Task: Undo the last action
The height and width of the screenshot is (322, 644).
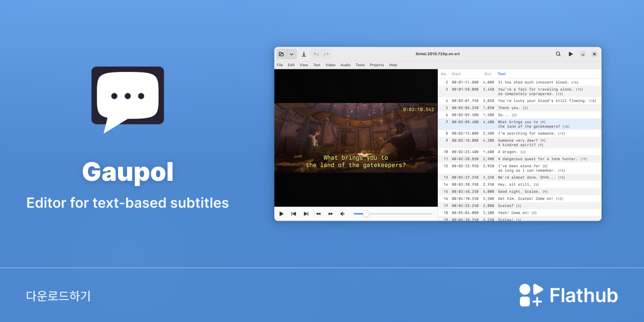Action: 316,54
